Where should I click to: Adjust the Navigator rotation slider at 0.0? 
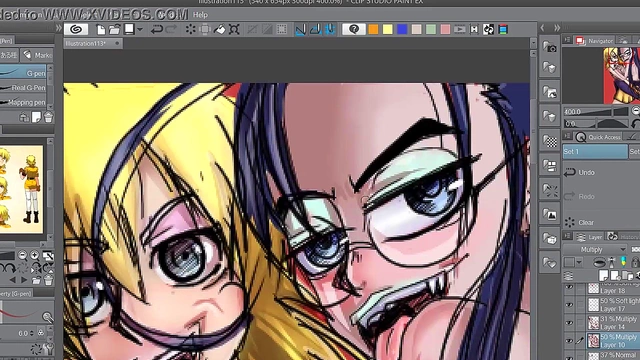596,124
